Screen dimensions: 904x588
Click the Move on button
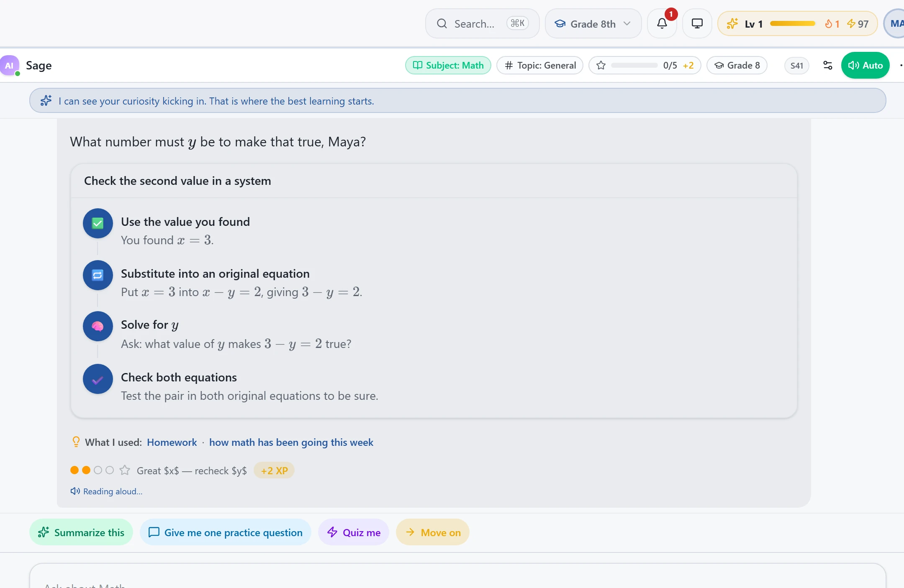433,532
